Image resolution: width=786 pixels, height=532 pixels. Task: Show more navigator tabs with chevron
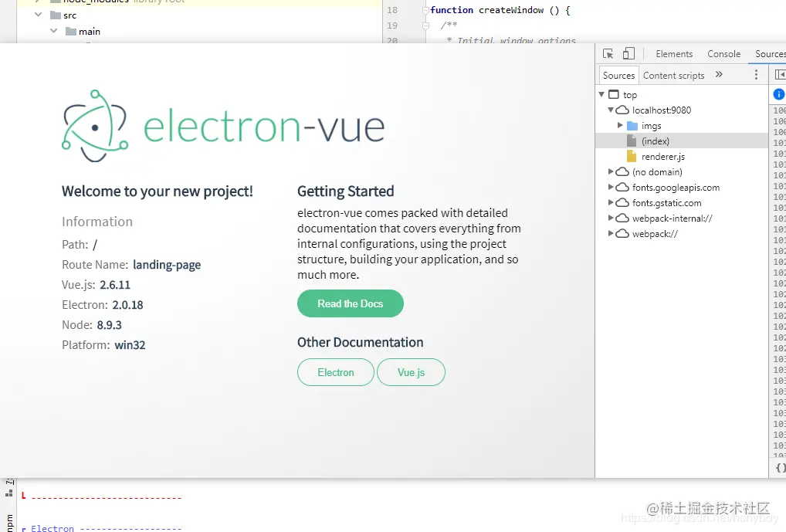[x=719, y=74]
